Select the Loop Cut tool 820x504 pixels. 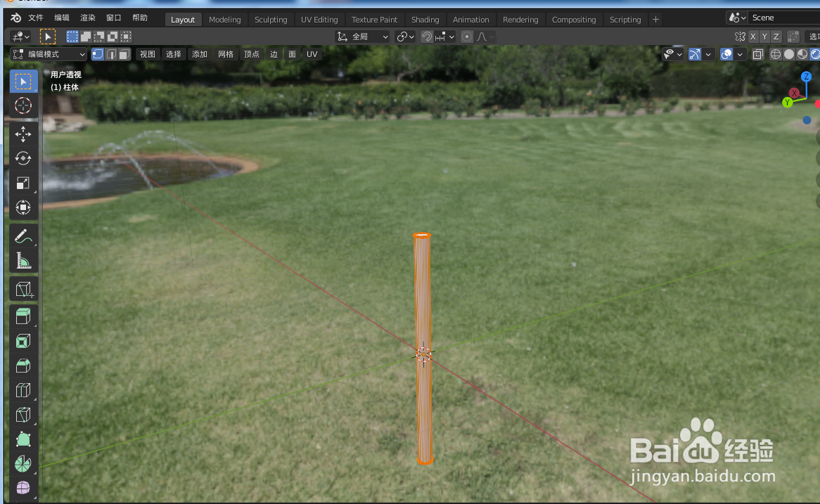[x=23, y=390]
